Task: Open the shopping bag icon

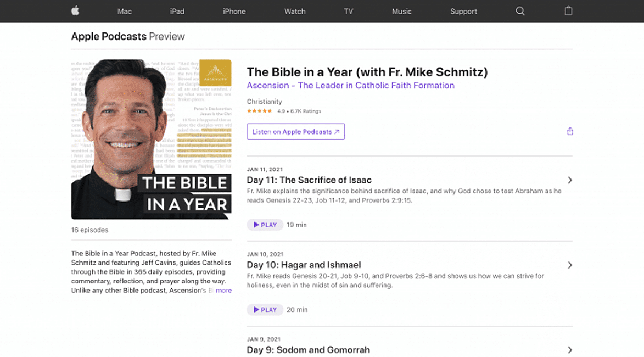Action: tap(568, 11)
